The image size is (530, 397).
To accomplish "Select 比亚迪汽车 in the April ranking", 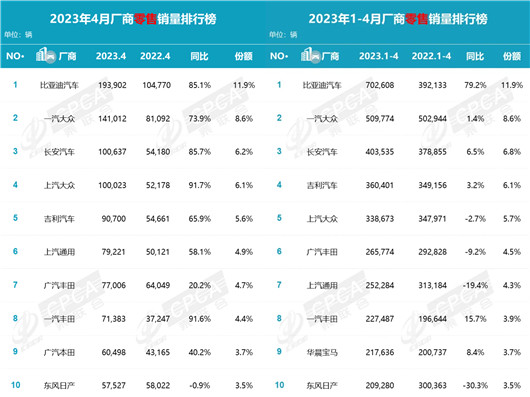I will [59, 85].
